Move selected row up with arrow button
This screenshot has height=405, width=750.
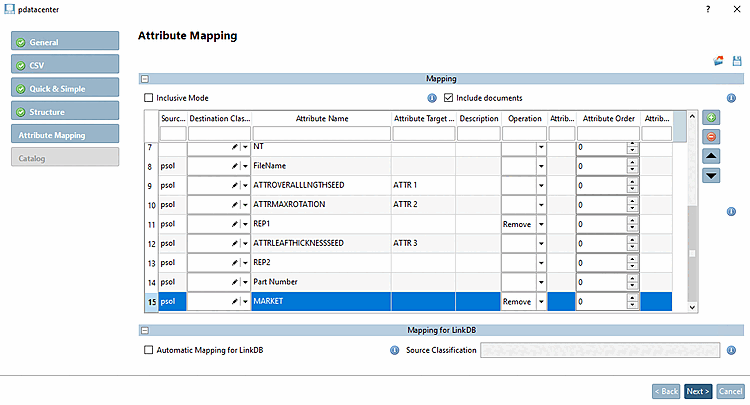point(711,156)
